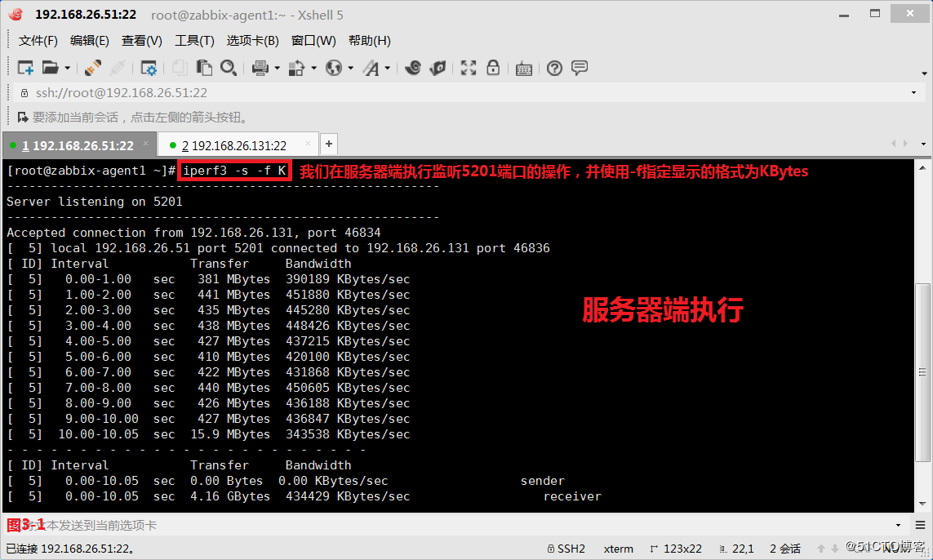Select tab 1 192.168.26.51:22
This screenshot has height=560, width=933.
point(78,146)
